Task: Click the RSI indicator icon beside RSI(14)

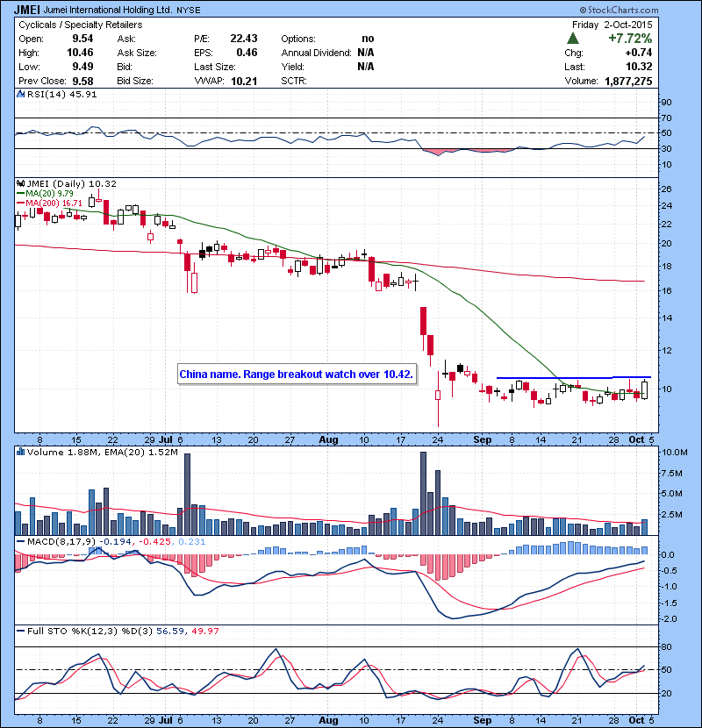Action: tap(21, 94)
